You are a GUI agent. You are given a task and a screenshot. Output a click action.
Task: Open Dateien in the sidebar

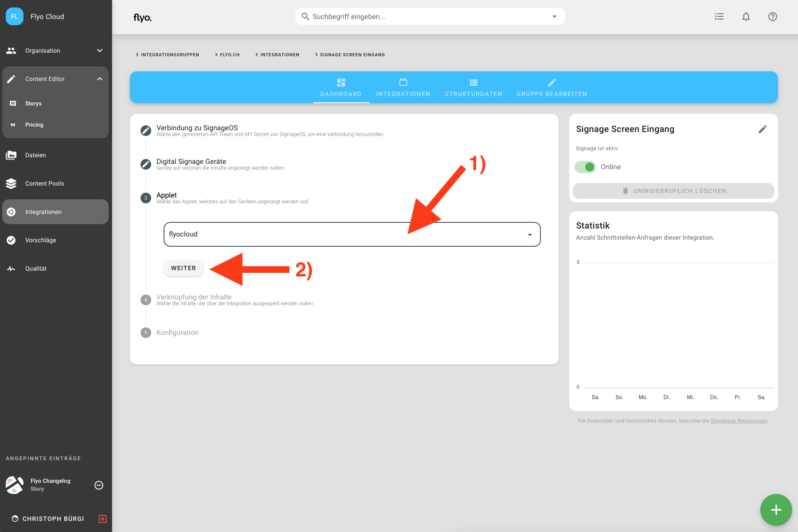click(x=55, y=155)
